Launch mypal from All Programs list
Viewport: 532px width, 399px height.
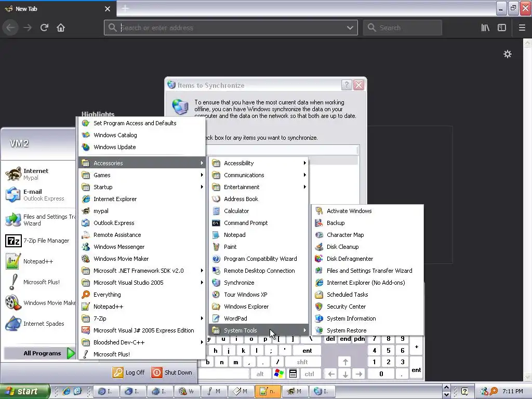(142, 211)
